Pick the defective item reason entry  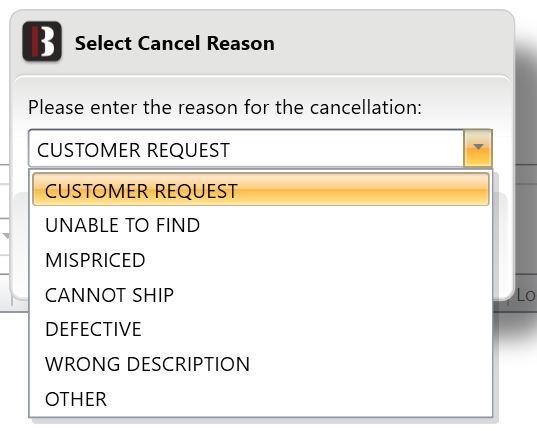[x=261, y=329]
